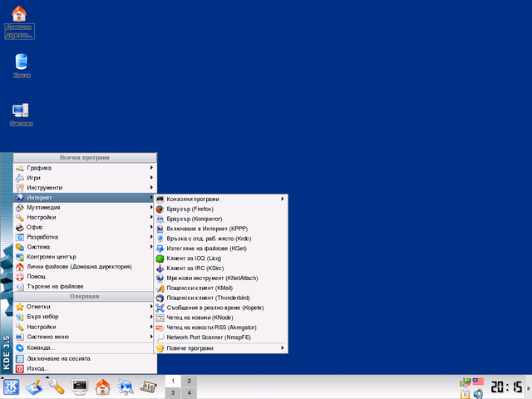Image resolution: width=532 pixels, height=399 pixels.
Task: Expand the Отметки bookmarks submenu
Action: click(x=85, y=307)
